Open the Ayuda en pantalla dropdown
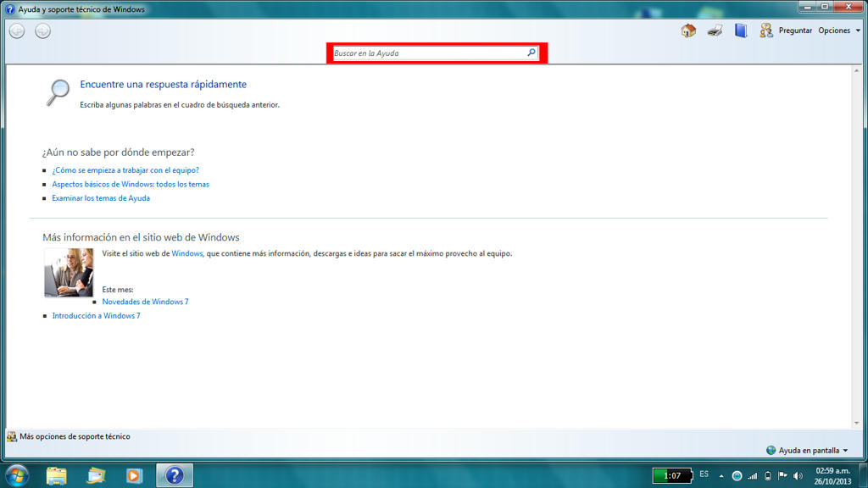The height and width of the screenshot is (488, 868). pyautogui.click(x=808, y=451)
